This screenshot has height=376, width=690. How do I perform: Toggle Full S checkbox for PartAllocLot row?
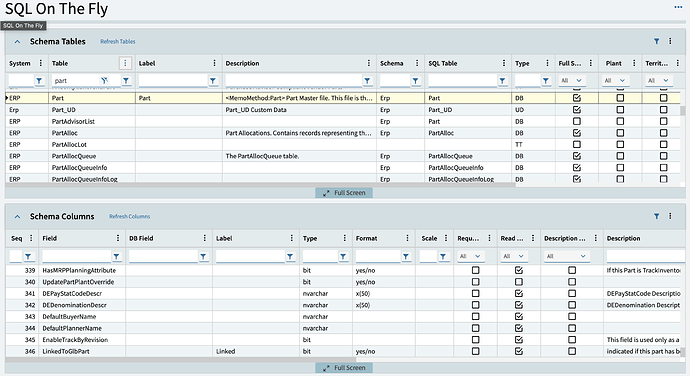[x=577, y=144]
